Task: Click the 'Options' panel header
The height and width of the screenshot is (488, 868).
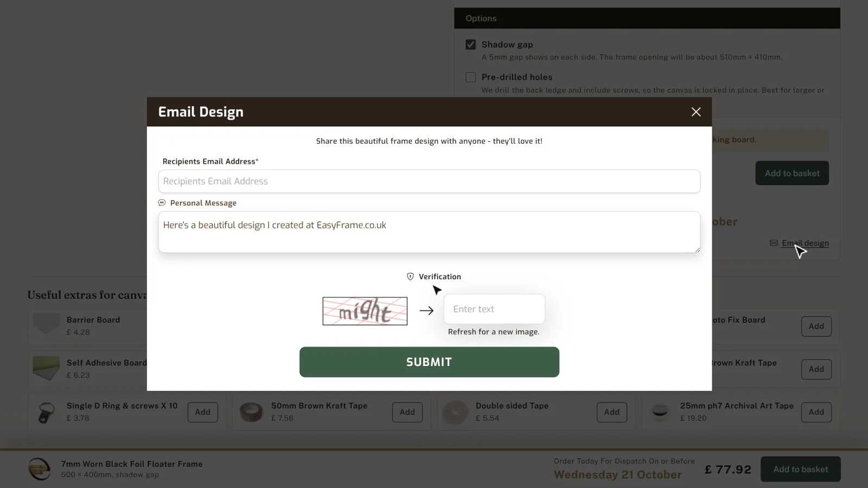Action: click(647, 18)
